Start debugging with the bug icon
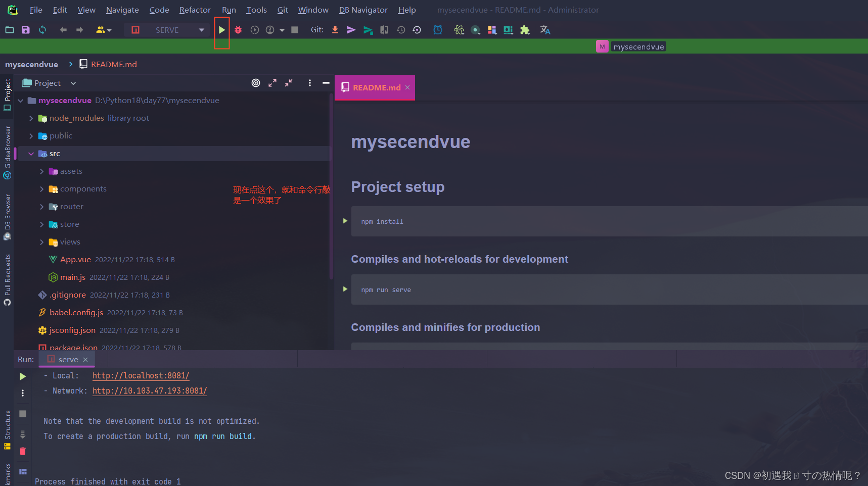 (x=238, y=30)
